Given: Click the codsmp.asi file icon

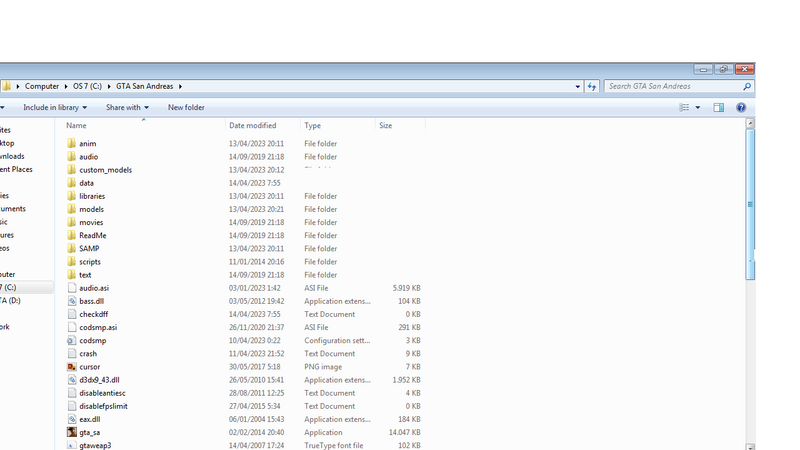Looking at the screenshot, I should point(71,328).
